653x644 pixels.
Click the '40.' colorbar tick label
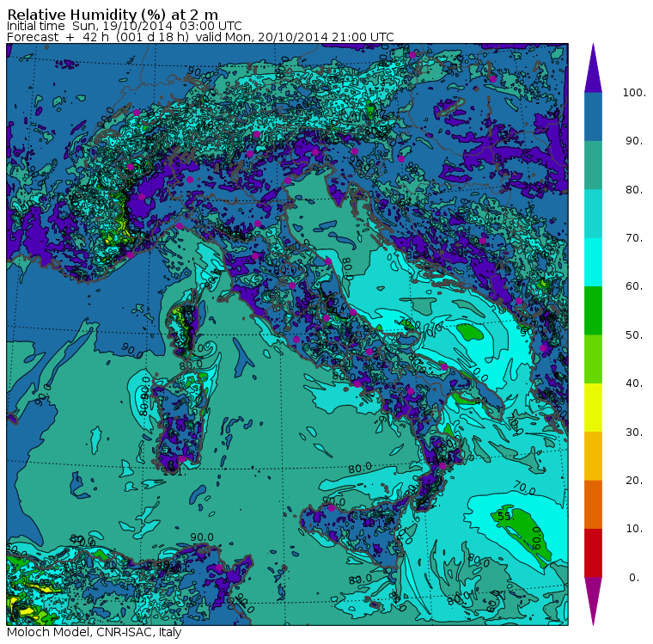[x=634, y=383]
